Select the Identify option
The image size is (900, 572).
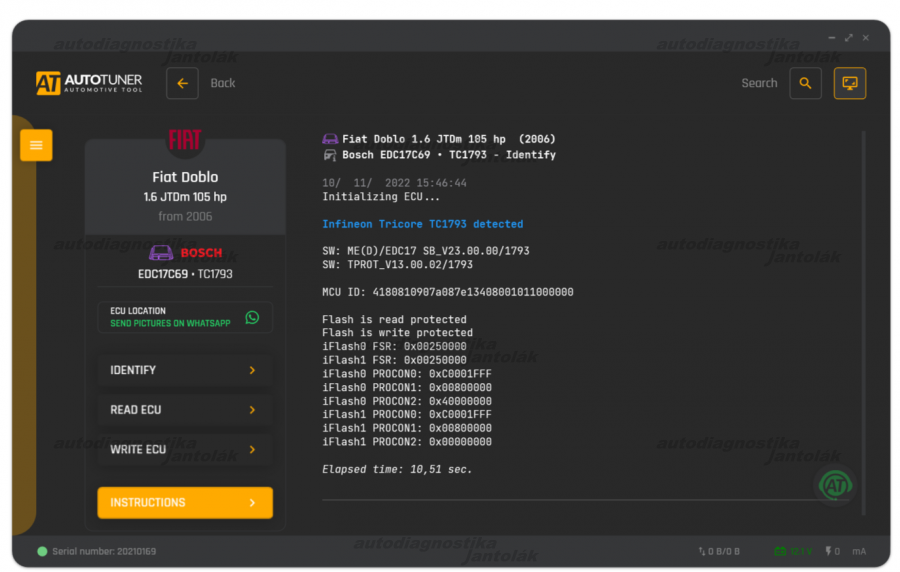click(185, 371)
